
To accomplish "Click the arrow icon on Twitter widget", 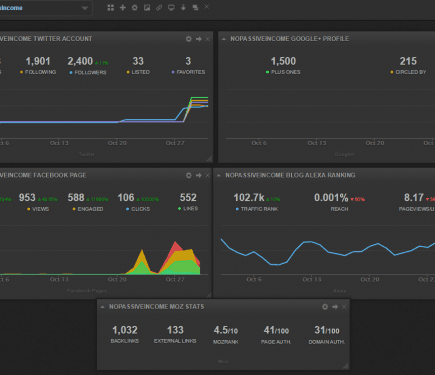I will (x=199, y=39).
